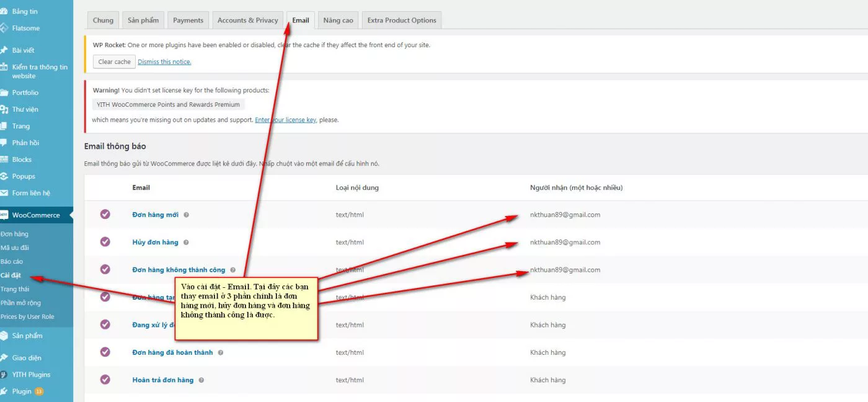Click the Bảng tin dashboard icon
Viewport: 868px width, 402px height.
6,11
